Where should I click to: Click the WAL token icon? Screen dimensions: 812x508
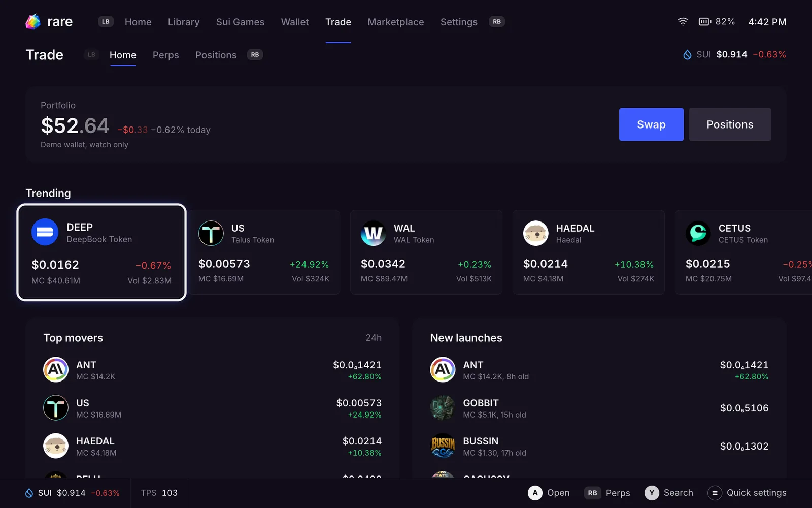[374, 233]
